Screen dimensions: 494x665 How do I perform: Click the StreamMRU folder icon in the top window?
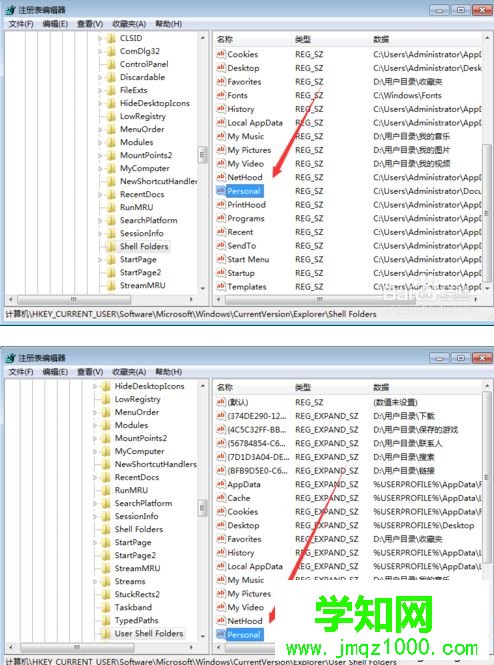pos(111,286)
